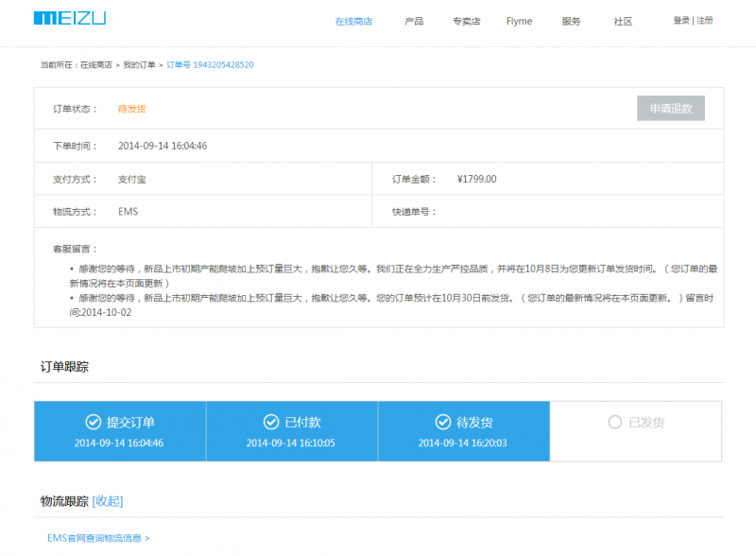
Task: Go to 专卖店 in the navigation
Action: 466,21
